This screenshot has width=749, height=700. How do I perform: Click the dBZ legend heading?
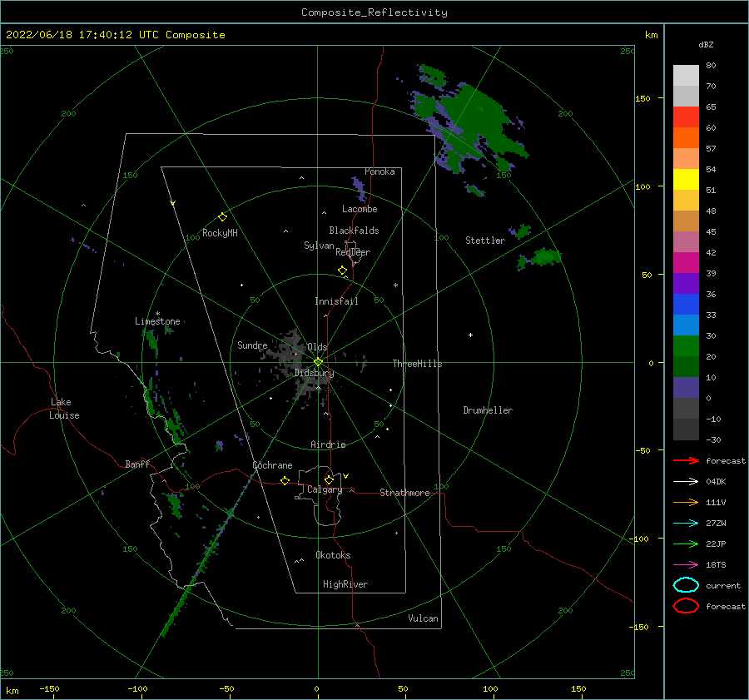click(706, 45)
